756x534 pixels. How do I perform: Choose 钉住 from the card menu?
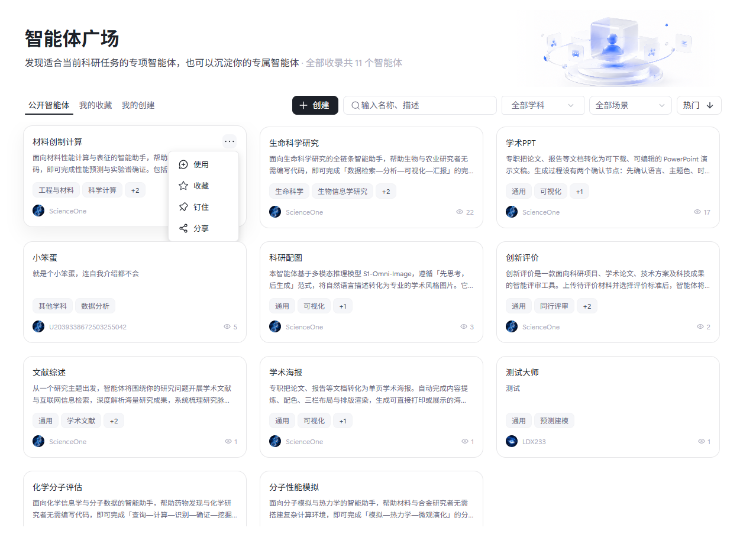pos(203,207)
